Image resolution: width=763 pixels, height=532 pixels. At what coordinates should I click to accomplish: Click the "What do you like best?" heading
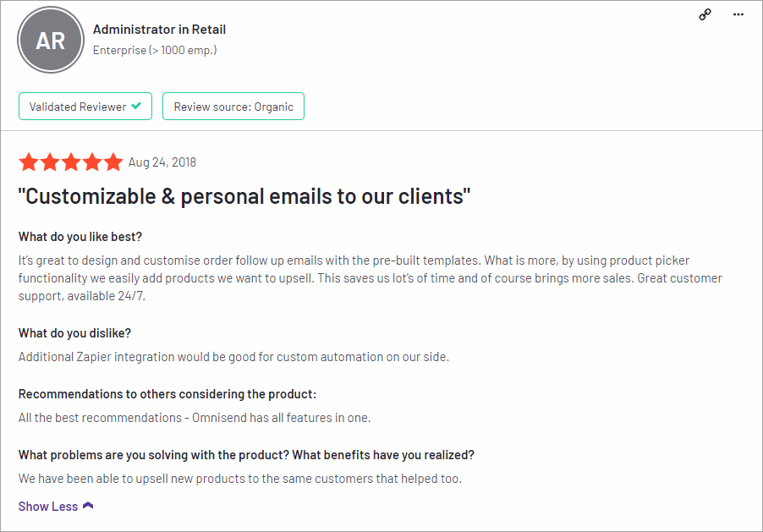click(x=80, y=237)
